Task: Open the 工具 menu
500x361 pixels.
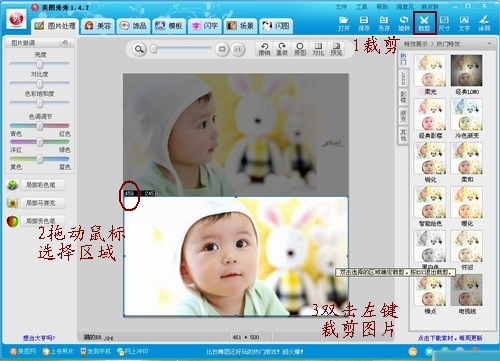Action: pos(361,7)
